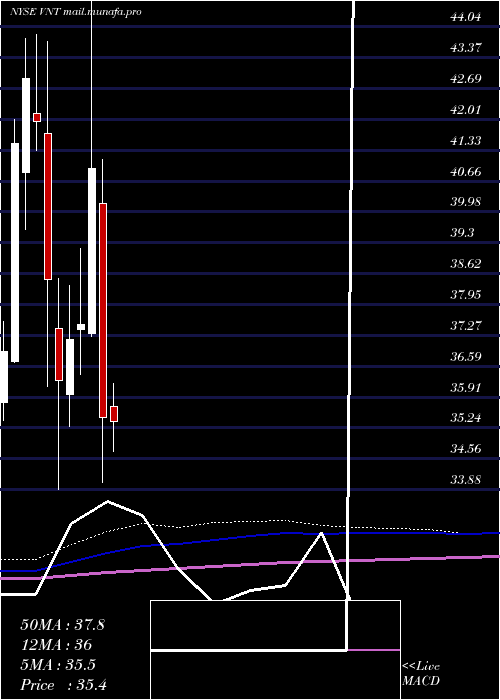This screenshot has width=500, height=700.
Task: Select the 44.04 price axis label
Action: point(466,17)
